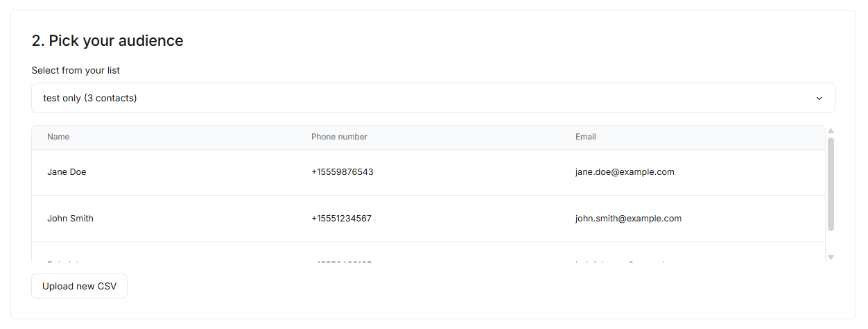868x329 pixels.
Task: Select the John Smith name cell
Action: click(x=70, y=219)
